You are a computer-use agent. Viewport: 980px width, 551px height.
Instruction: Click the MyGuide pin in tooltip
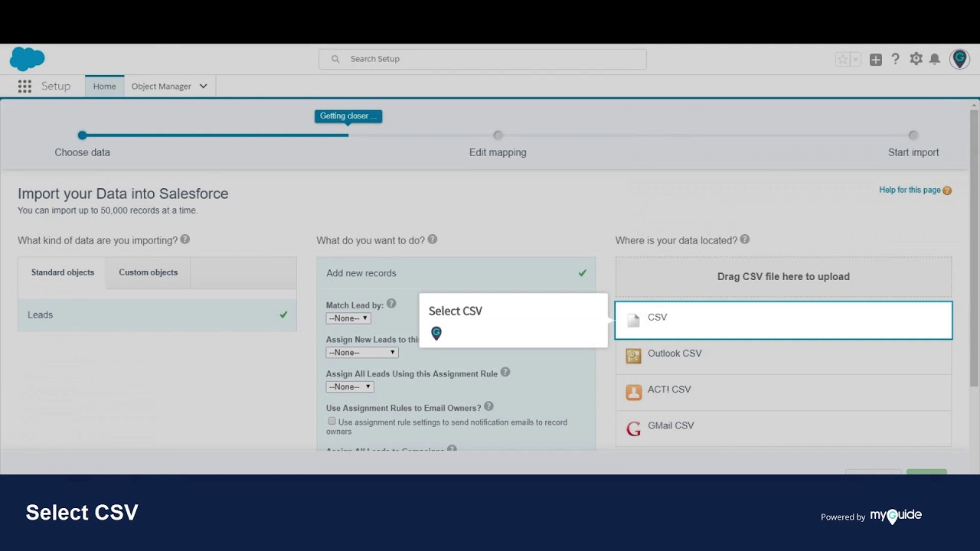(436, 333)
